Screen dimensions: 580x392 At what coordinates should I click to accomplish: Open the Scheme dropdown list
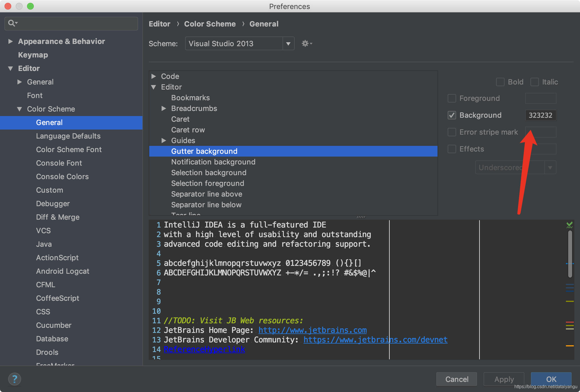tap(288, 44)
